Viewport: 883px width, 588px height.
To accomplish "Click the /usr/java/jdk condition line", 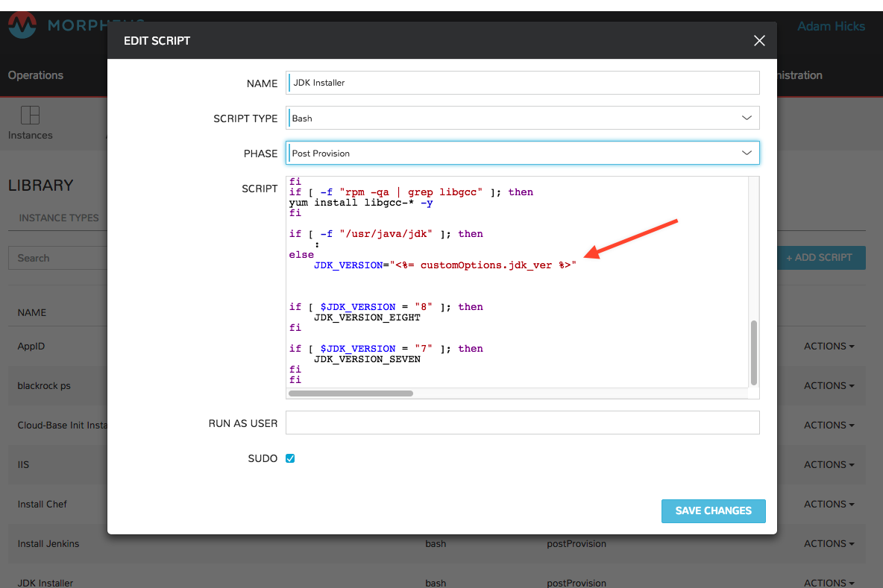I will (386, 233).
